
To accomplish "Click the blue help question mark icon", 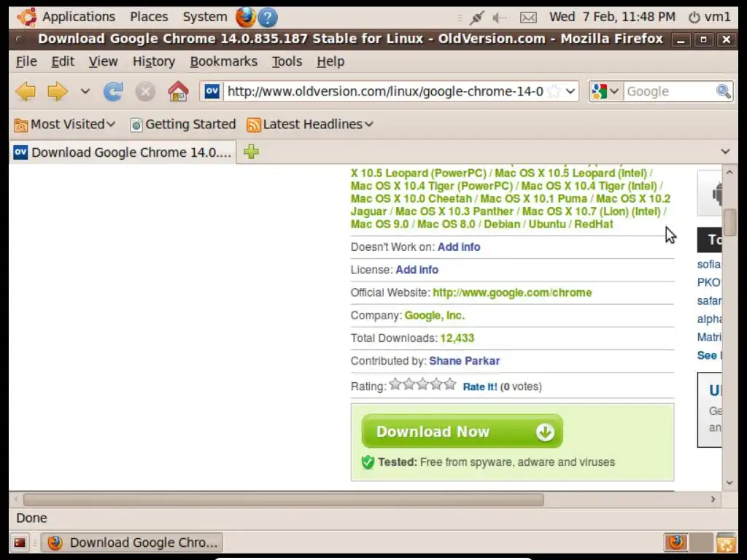I will (268, 17).
